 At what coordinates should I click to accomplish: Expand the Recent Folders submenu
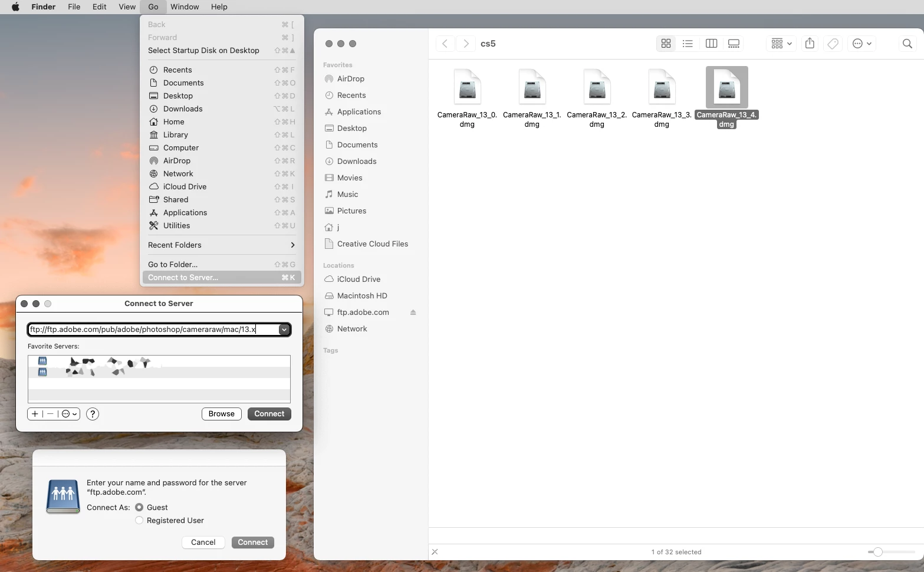click(x=222, y=245)
